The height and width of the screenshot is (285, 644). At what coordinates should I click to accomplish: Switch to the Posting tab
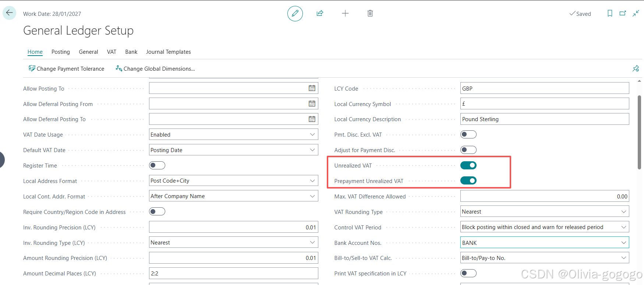[61, 52]
